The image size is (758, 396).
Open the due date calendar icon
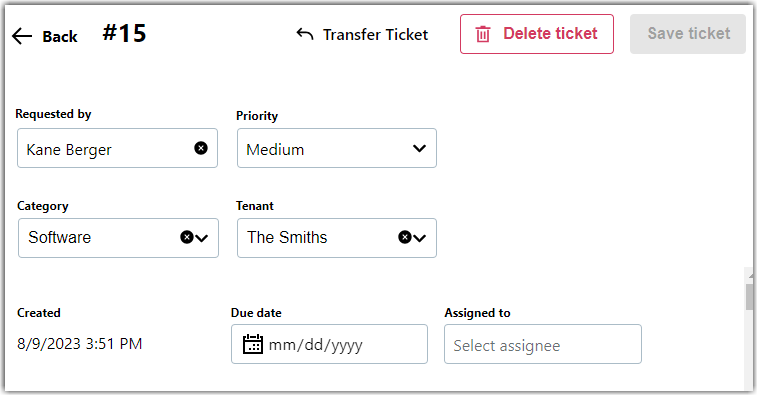coord(252,344)
